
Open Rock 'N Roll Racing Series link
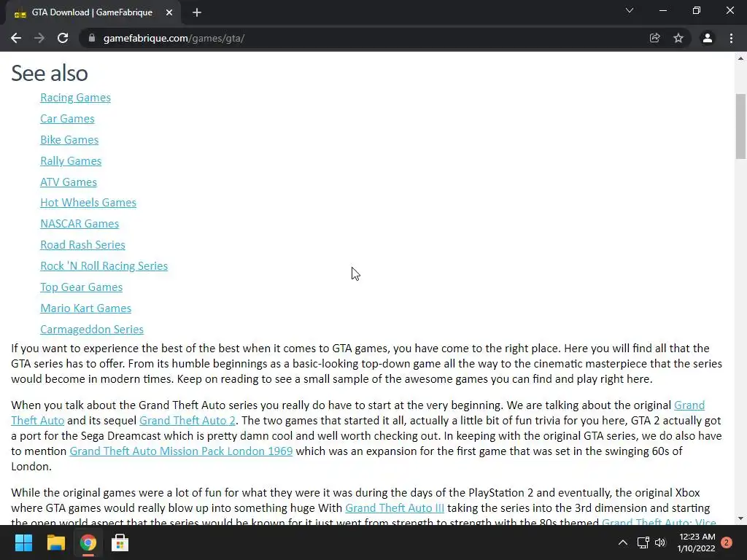[104, 265]
